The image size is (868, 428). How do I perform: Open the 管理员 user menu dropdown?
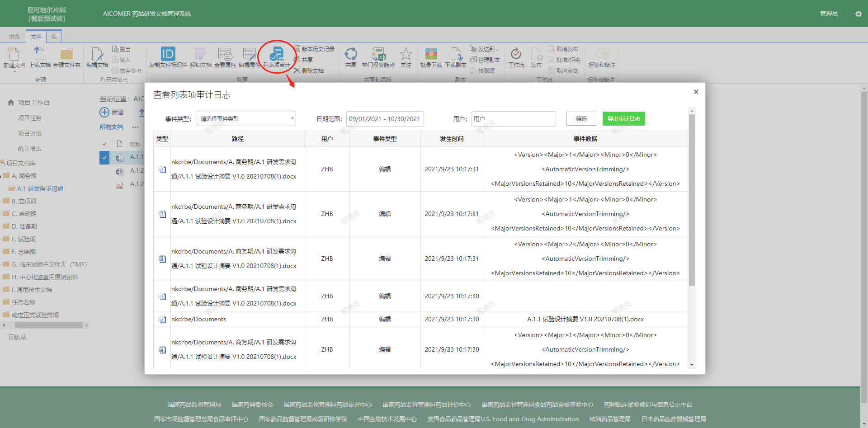tap(831, 14)
